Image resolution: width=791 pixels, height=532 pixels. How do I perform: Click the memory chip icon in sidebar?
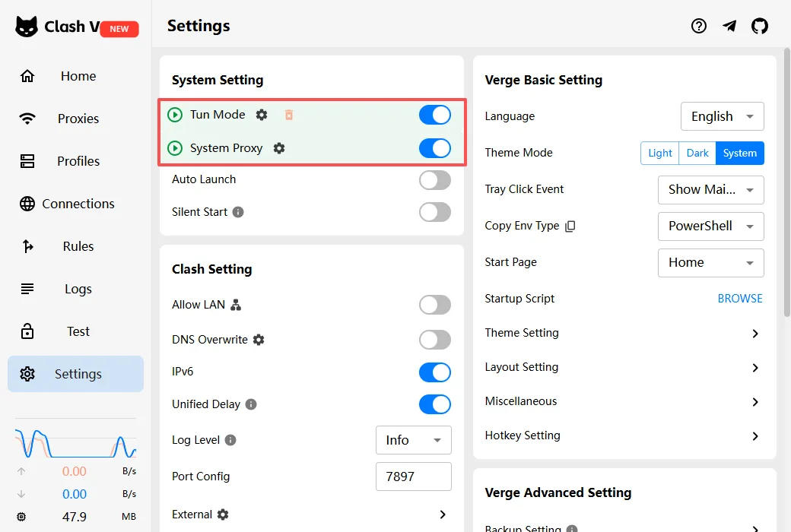21,516
